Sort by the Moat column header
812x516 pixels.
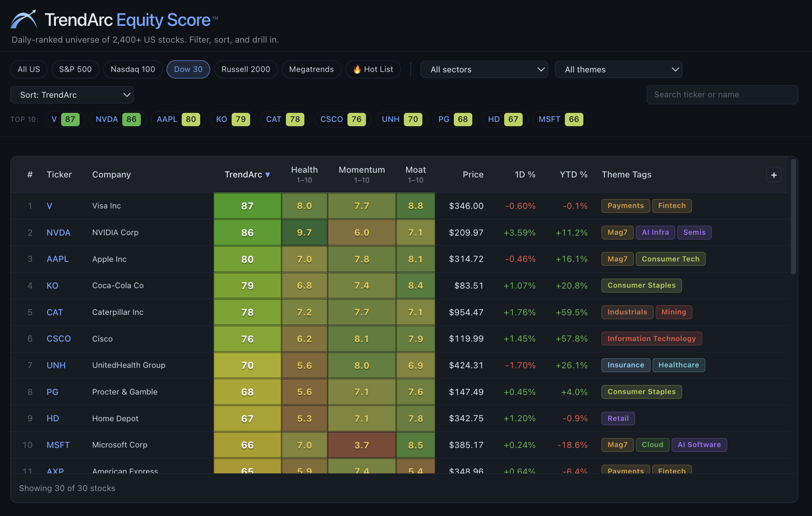pos(415,174)
